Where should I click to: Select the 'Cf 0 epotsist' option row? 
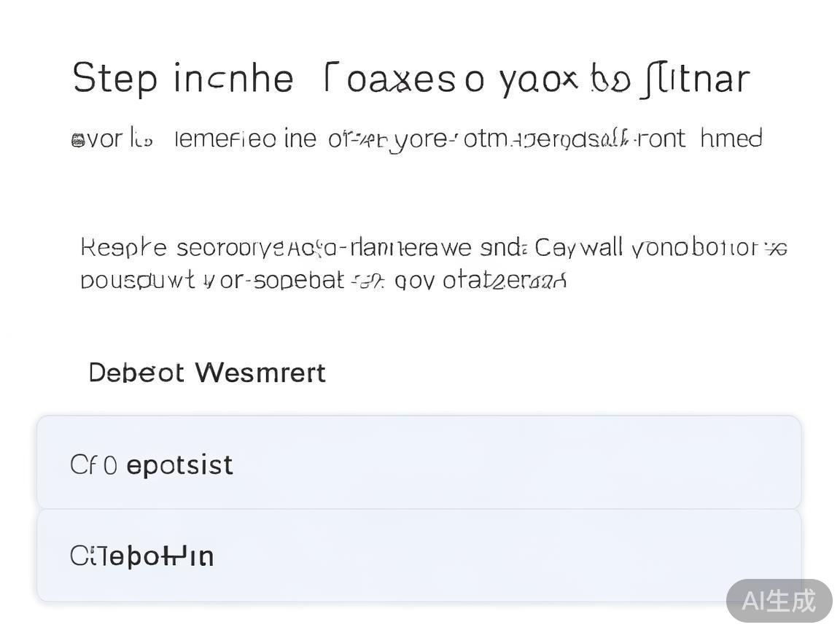click(419, 462)
